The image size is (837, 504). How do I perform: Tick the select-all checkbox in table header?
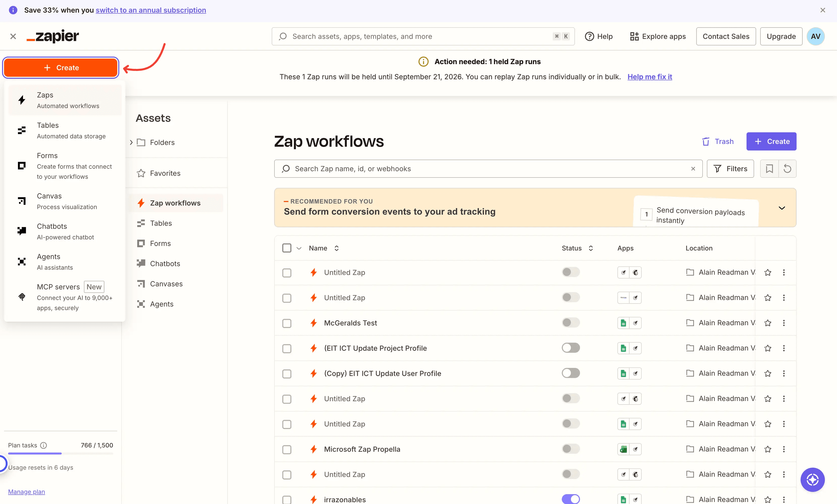[x=287, y=248]
